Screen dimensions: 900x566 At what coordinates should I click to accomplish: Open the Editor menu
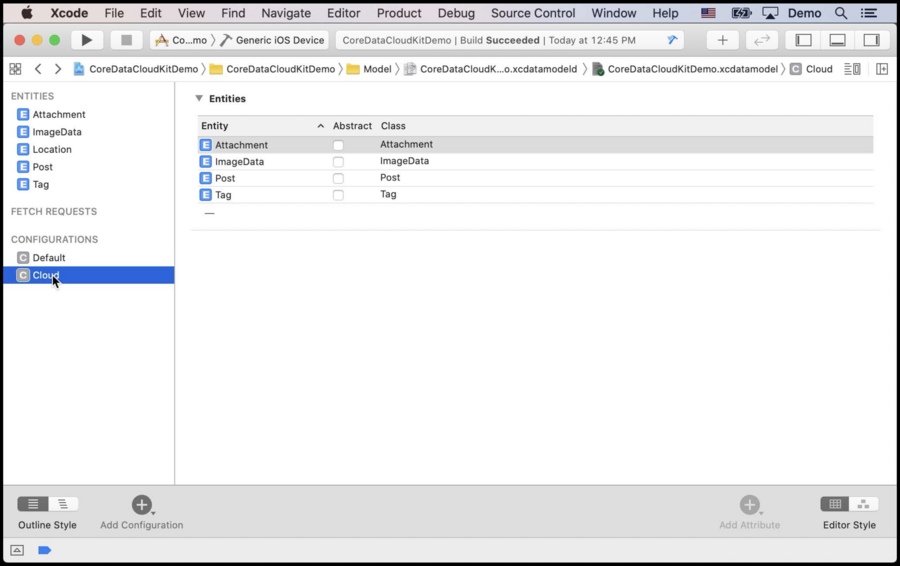point(343,13)
